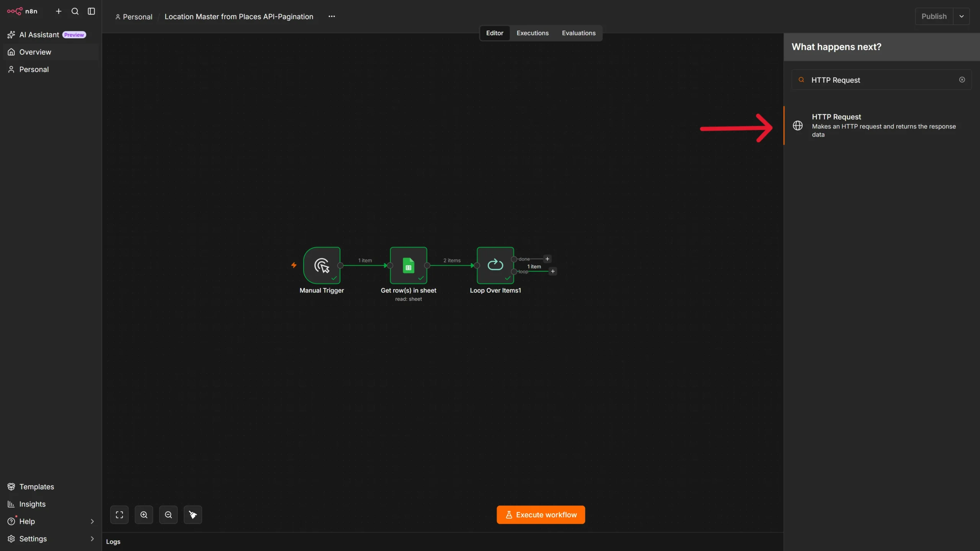
Task: Select HTTP Request node result
Action: coord(882,126)
